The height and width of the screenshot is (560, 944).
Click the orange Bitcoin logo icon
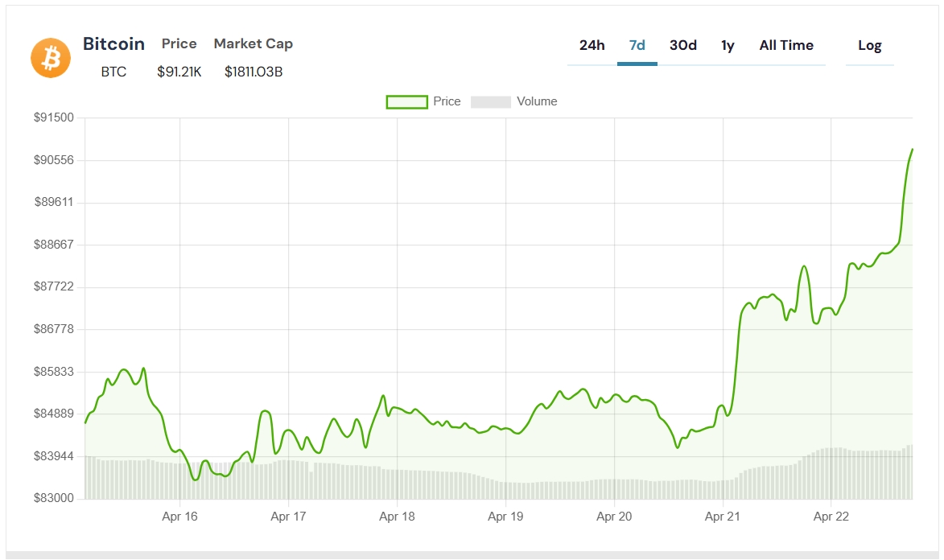[51, 58]
